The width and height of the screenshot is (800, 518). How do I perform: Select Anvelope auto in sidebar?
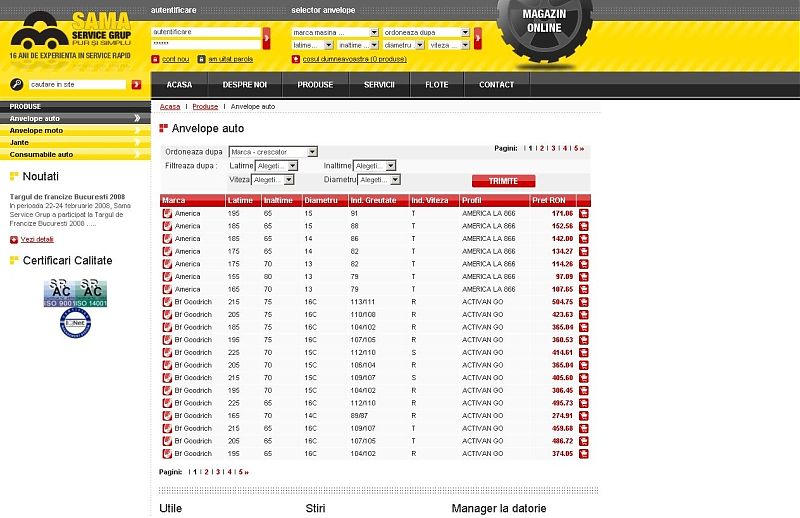(x=75, y=118)
